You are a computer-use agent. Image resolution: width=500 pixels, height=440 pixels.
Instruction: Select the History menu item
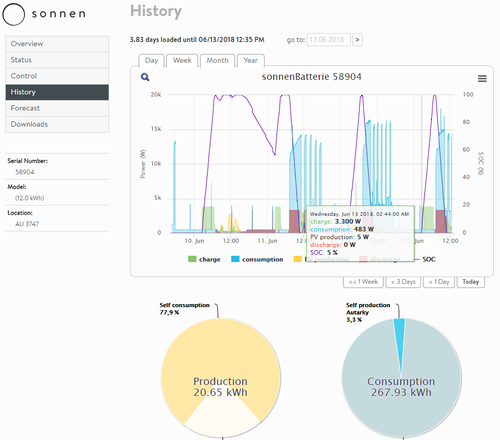click(57, 92)
